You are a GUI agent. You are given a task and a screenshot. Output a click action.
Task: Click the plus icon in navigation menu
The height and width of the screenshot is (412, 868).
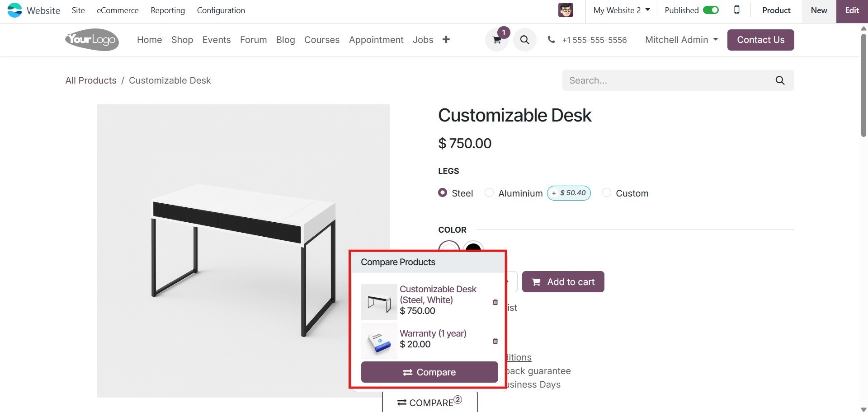[x=446, y=40]
